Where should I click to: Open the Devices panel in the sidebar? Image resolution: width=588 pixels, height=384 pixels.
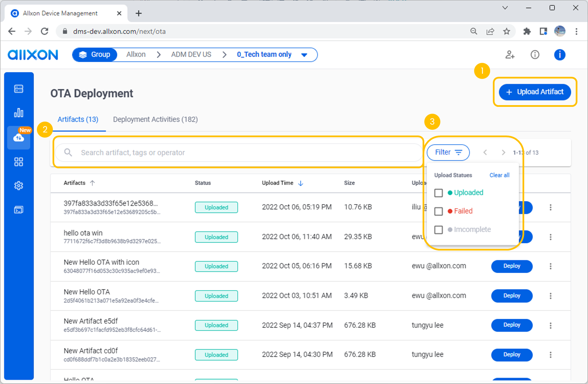18,88
